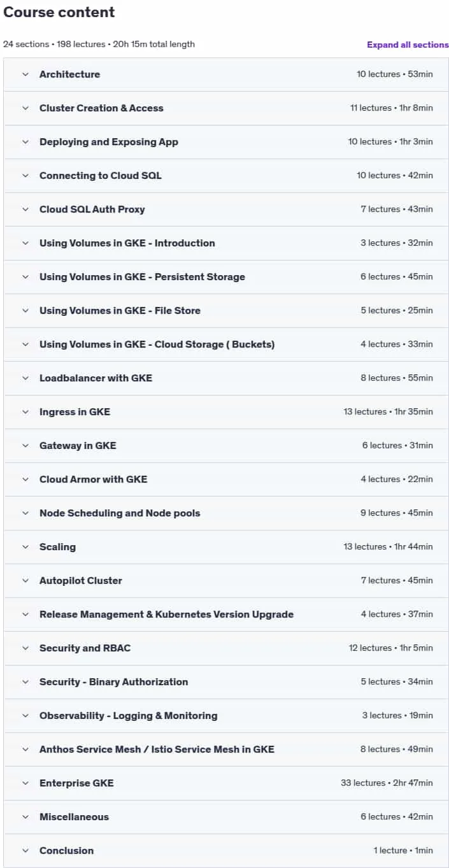Expand Ingress in GKE chevron
This screenshot has width=449, height=868.
25,412
